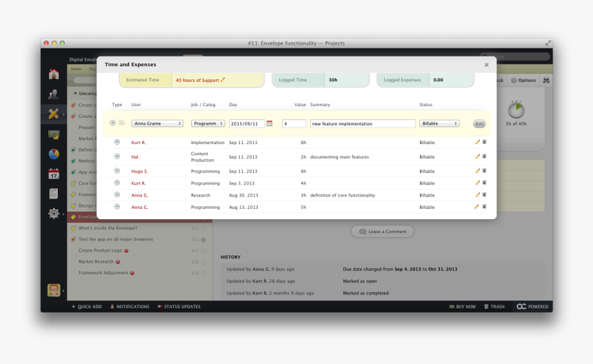Open the Invoicing money icon in the sidebar
593x364 pixels.
54,134
